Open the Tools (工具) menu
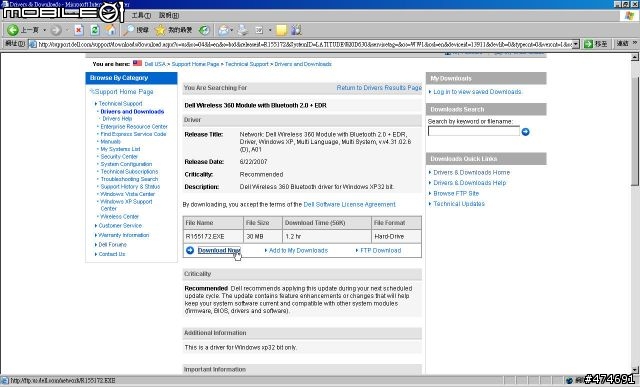 (141, 16)
